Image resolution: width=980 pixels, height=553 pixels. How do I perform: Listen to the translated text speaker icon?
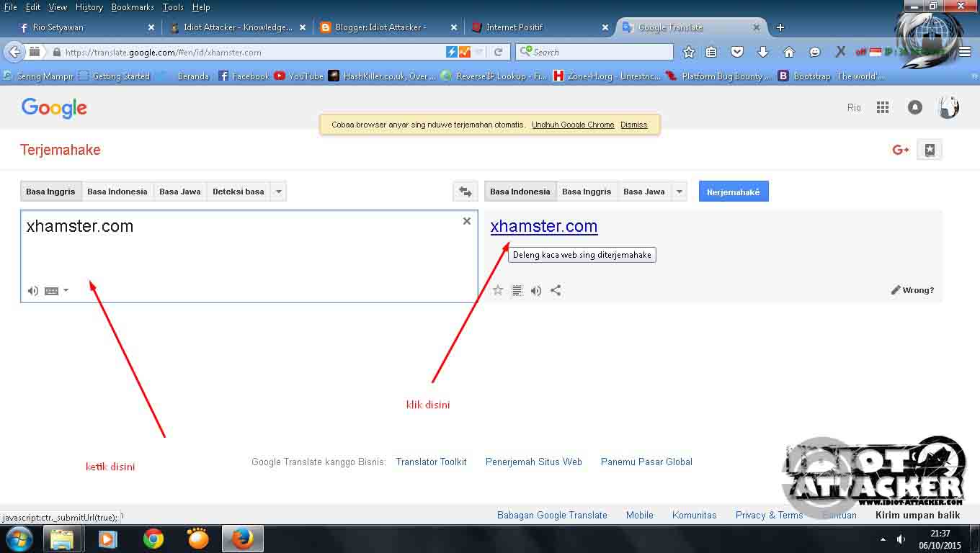[x=536, y=290]
